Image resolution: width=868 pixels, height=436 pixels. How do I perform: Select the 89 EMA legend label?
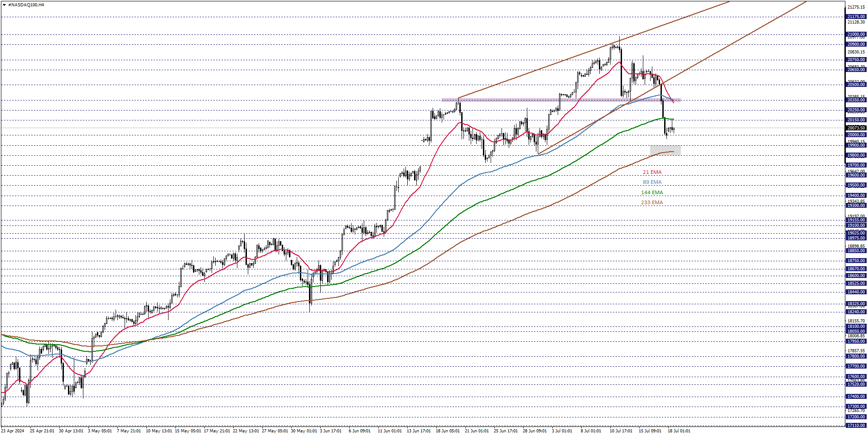[x=652, y=182]
